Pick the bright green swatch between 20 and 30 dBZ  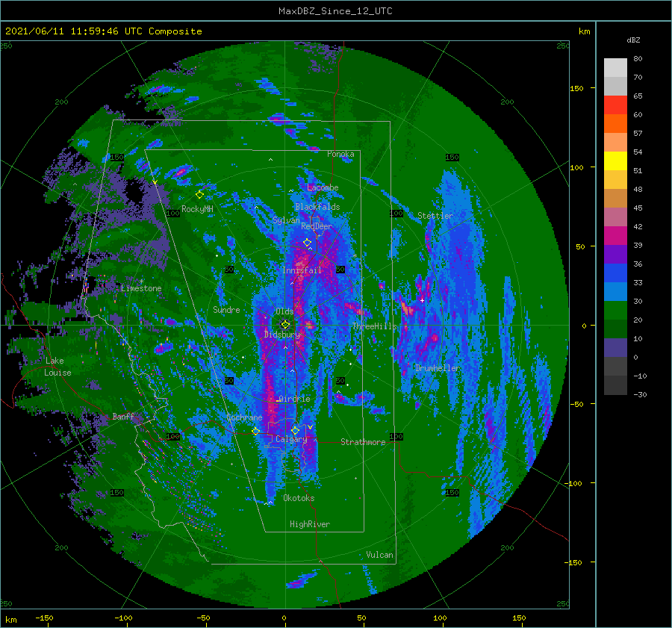point(615,311)
